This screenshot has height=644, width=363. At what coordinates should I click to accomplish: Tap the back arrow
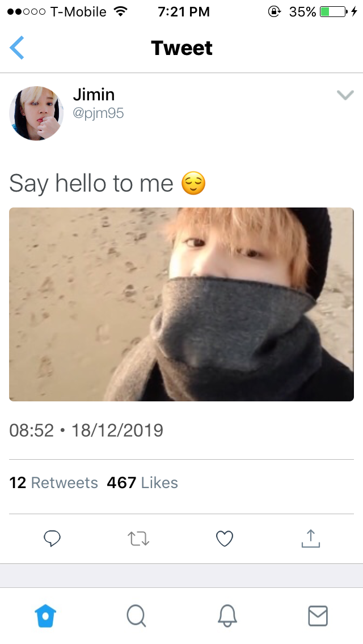(17, 48)
